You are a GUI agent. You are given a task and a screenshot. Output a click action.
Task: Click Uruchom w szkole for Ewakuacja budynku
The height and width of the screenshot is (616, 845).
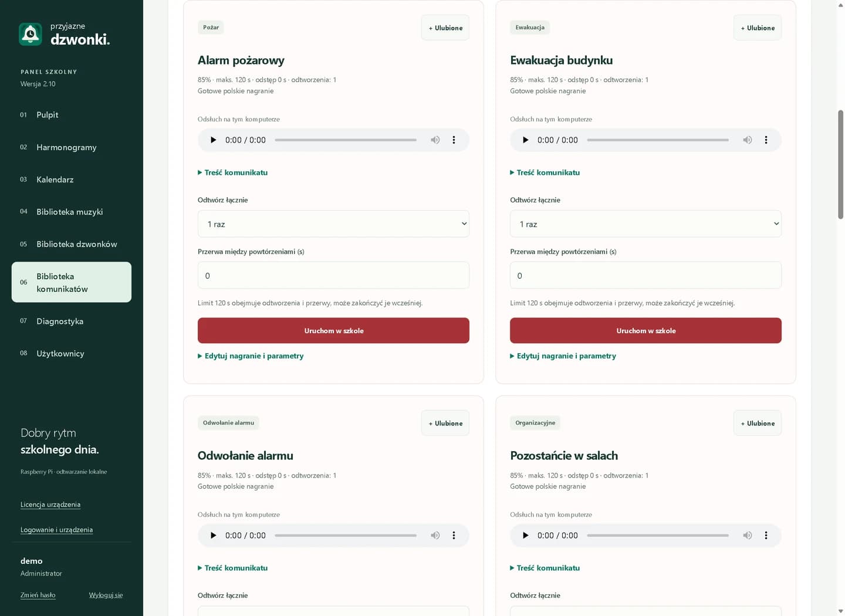click(645, 330)
